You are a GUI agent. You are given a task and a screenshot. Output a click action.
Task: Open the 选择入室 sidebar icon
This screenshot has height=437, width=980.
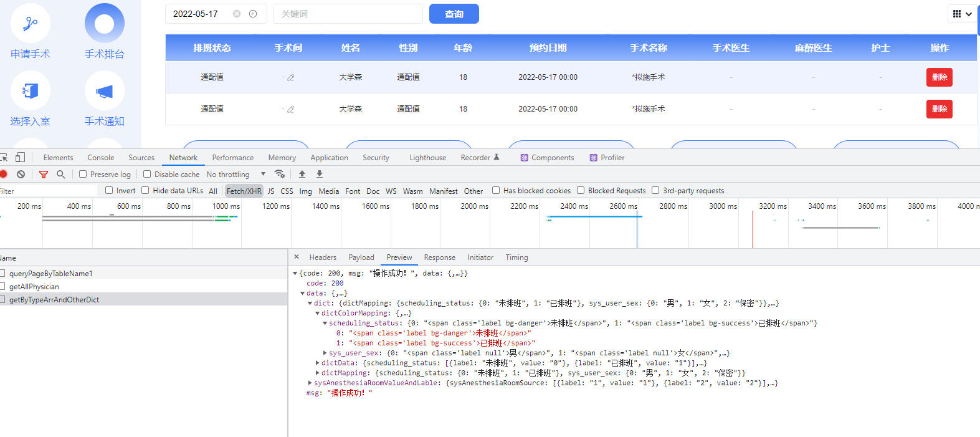pyautogui.click(x=31, y=90)
